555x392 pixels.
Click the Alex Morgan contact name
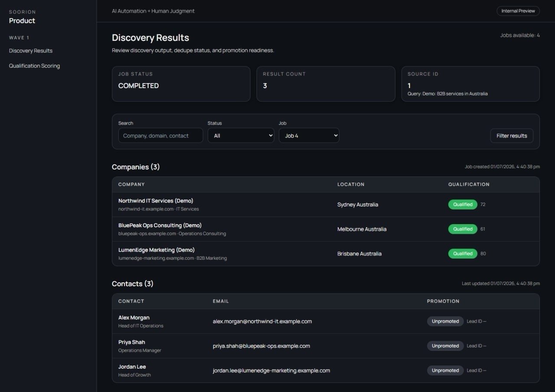[134, 318]
